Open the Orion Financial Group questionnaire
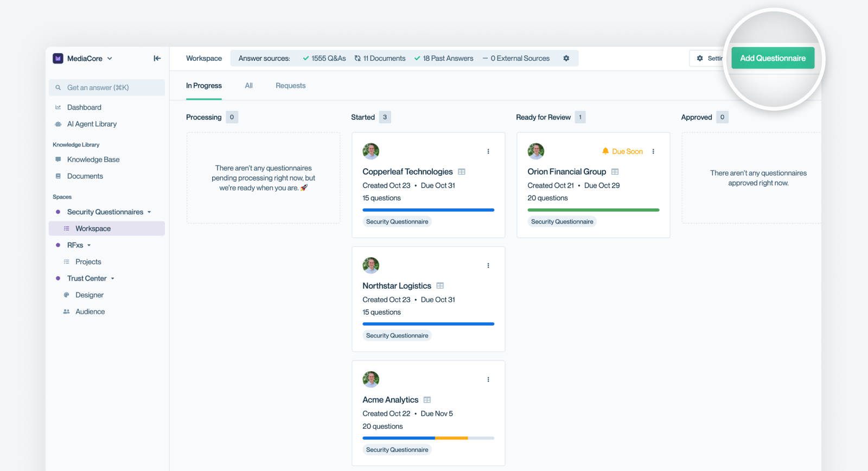Viewport: 868px width, 471px height. point(566,172)
